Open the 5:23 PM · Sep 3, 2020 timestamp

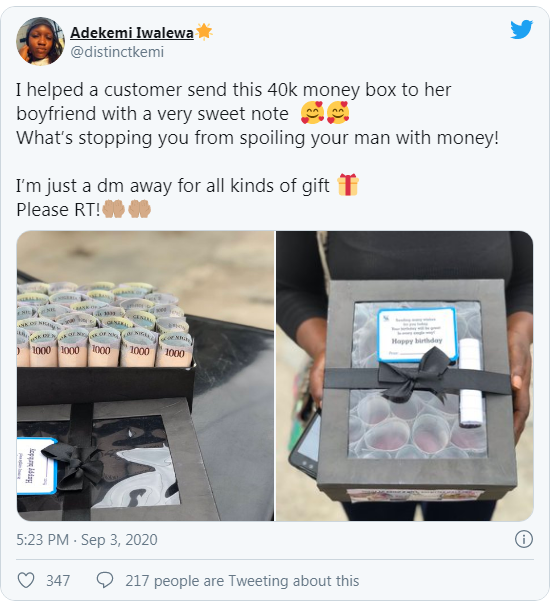pos(87,540)
